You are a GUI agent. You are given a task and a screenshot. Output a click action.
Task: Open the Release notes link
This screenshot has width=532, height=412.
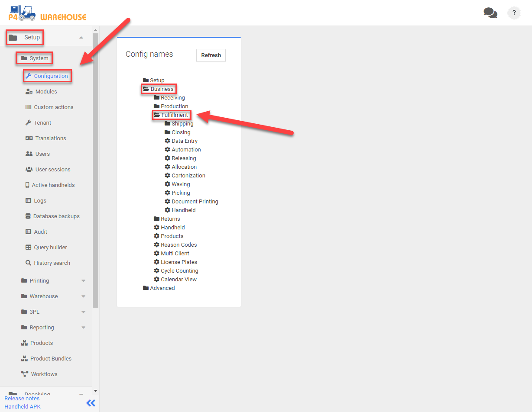22,399
